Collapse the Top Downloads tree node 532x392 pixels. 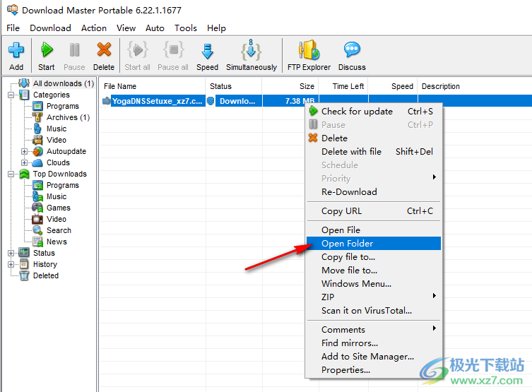(x=11, y=174)
